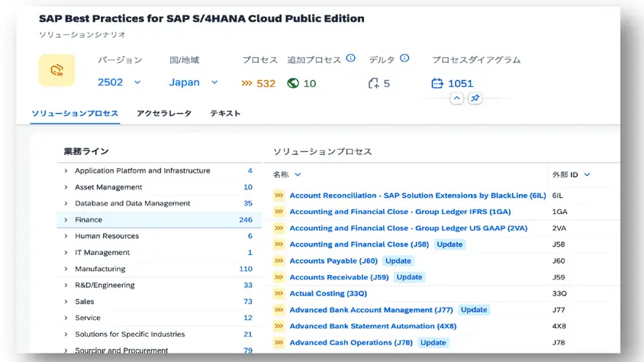The width and height of the screenshot is (644, 362).
Task: Open Group Ledger IFRS (1GA) link
Action: point(400,212)
